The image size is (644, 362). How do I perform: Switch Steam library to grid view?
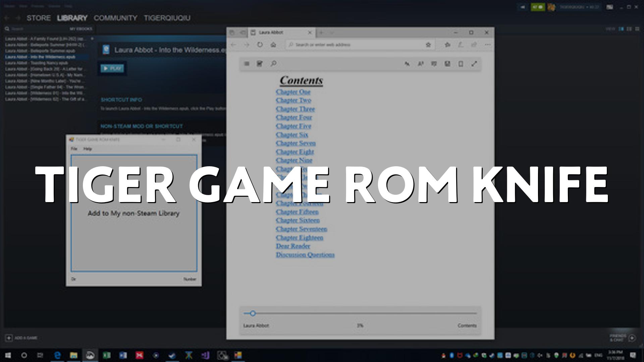637,29
